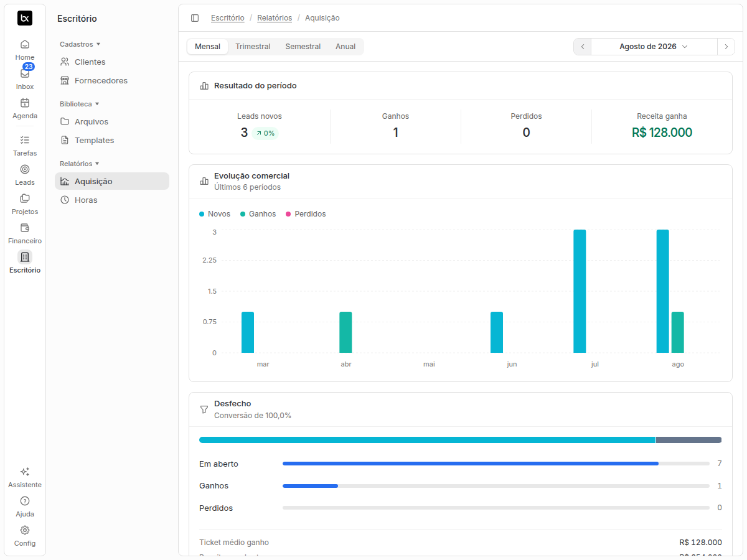
Task: Click the R$ 128.000 Receita ganha value
Action: pos(662,133)
